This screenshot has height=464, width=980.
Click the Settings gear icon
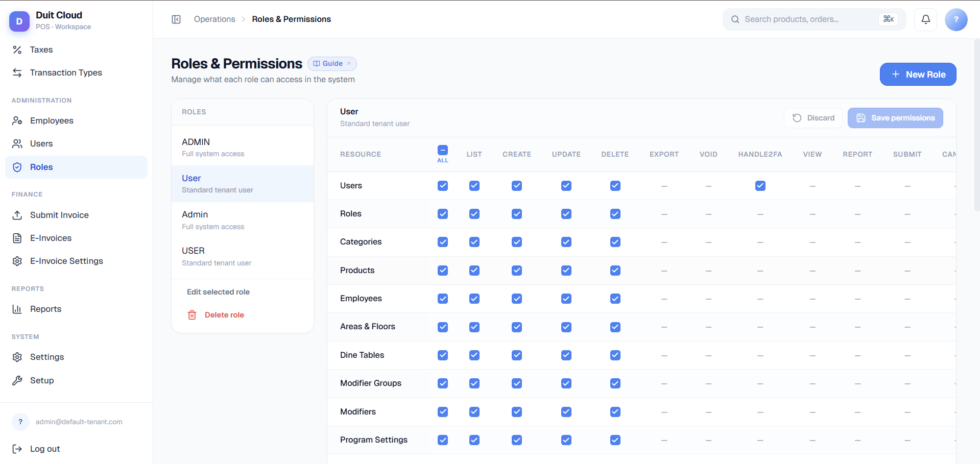coord(17,357)
